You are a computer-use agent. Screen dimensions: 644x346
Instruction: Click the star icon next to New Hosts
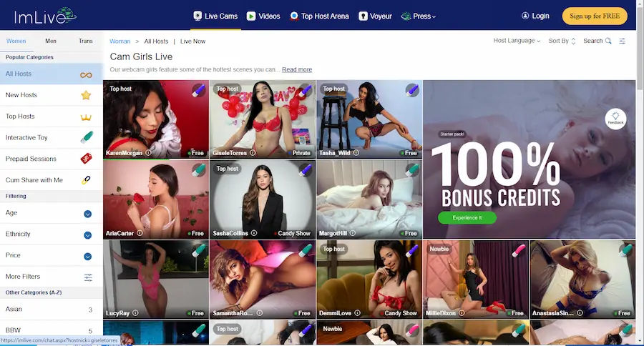coord(86,95)
